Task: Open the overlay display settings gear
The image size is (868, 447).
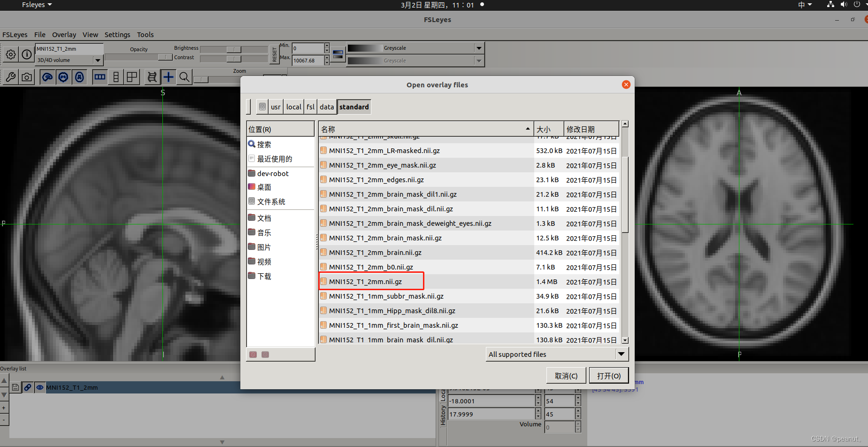Action: click(x=10, y=54)
